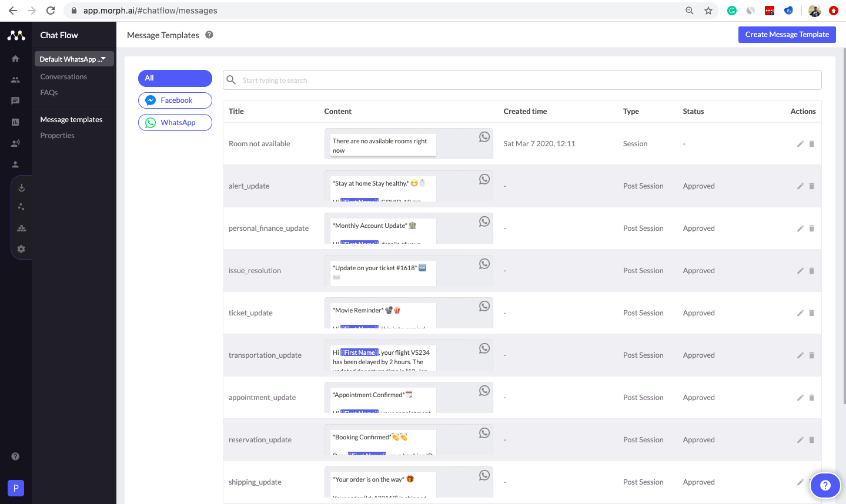Open the user profile icon in sidebar

click(15, 164)
